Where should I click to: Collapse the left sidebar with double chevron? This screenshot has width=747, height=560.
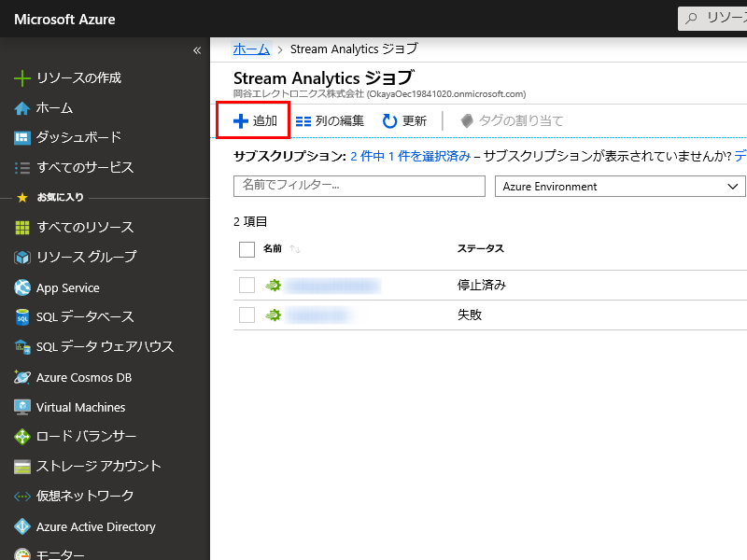[x=197, y=50]
